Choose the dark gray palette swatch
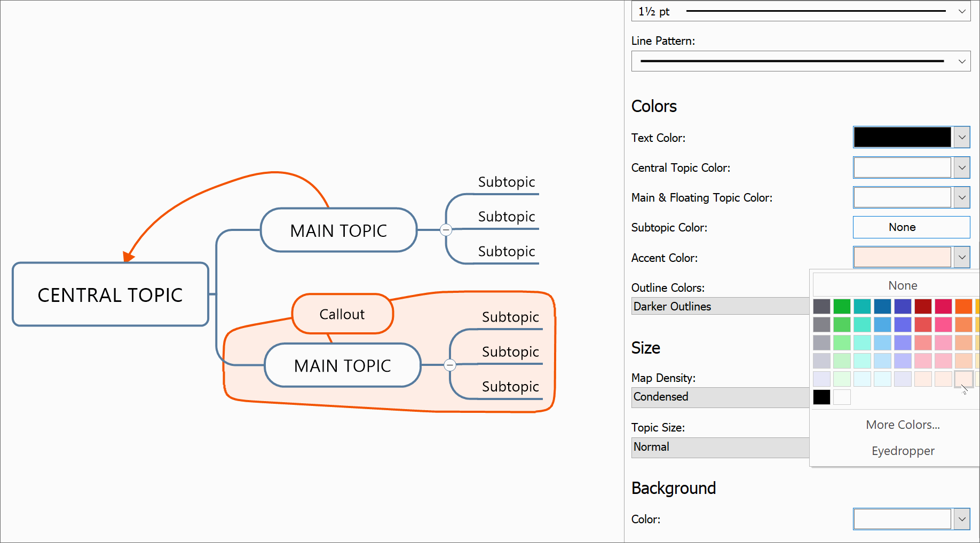Image resolution: width=980 pixels, height=543 pixels. [821, 306]
